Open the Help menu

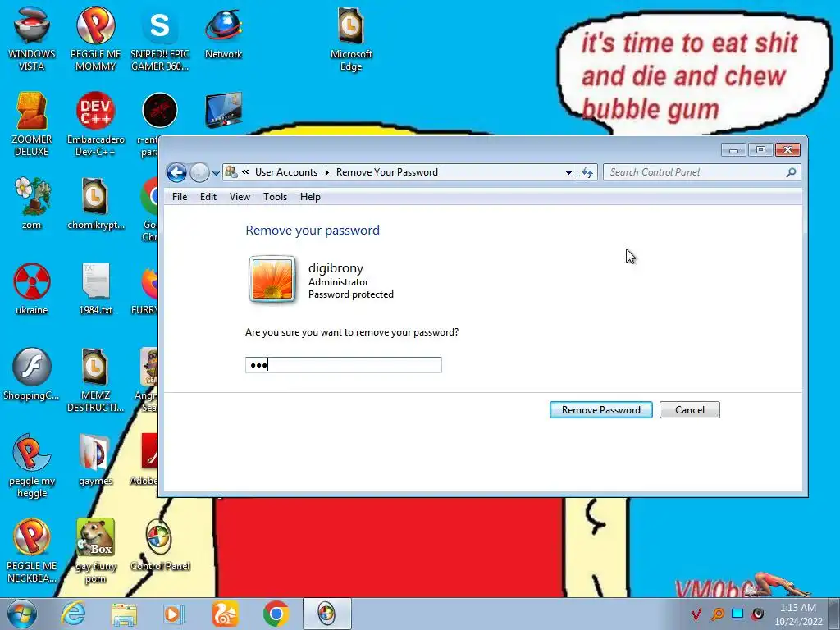point(310,197)
